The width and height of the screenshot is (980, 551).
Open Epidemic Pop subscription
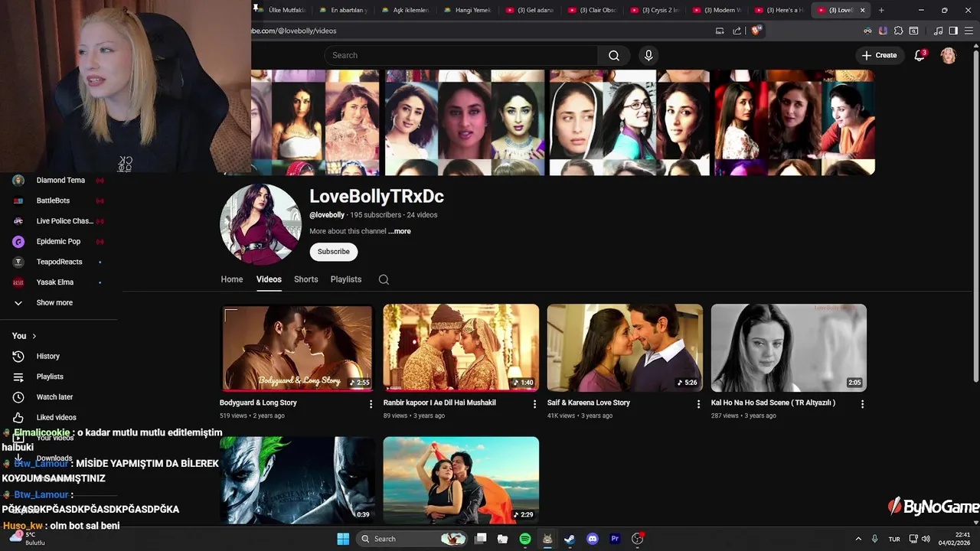point(59,242)
